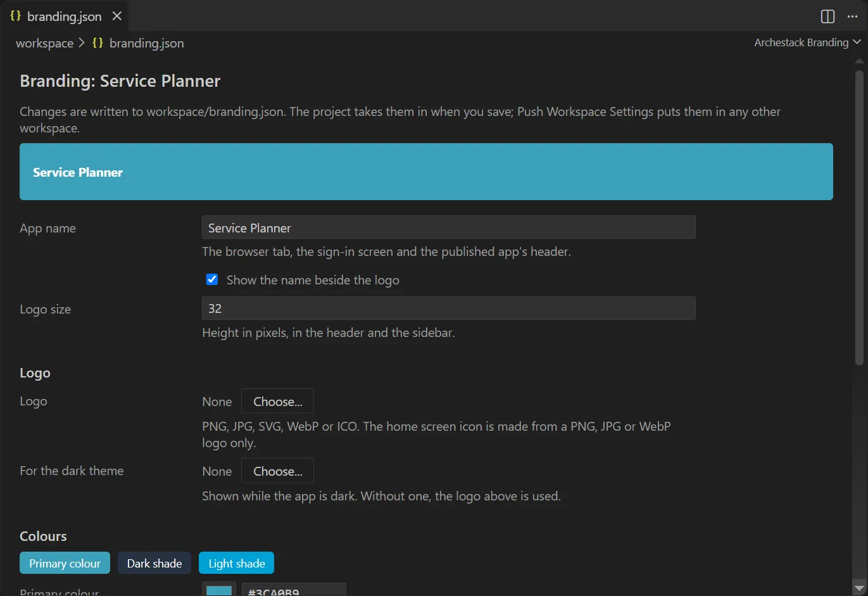This screenshot has width=868, height=596.
Task: Choose a logo for the dark theme
Action: click(x=277, y=471)
